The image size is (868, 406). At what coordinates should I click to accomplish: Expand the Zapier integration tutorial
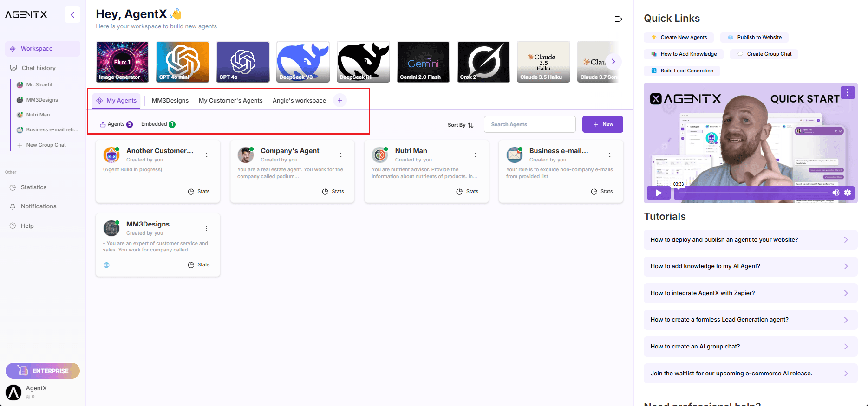point(751,293)
